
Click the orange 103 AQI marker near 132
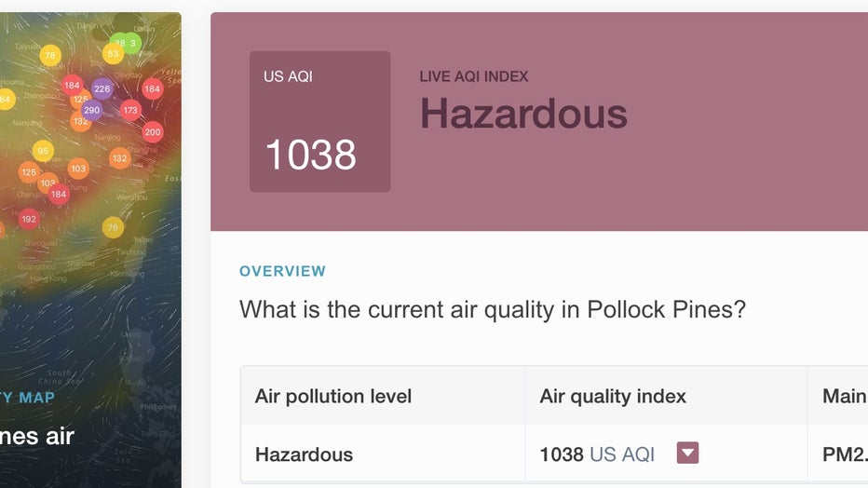point(78,169)
